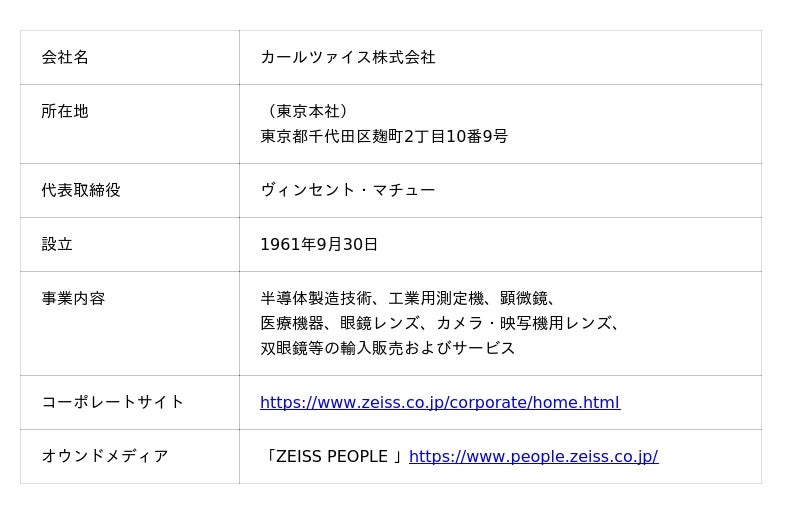Click the 所在地 row label
Screen dimensions: 800x514
(65, 112)
